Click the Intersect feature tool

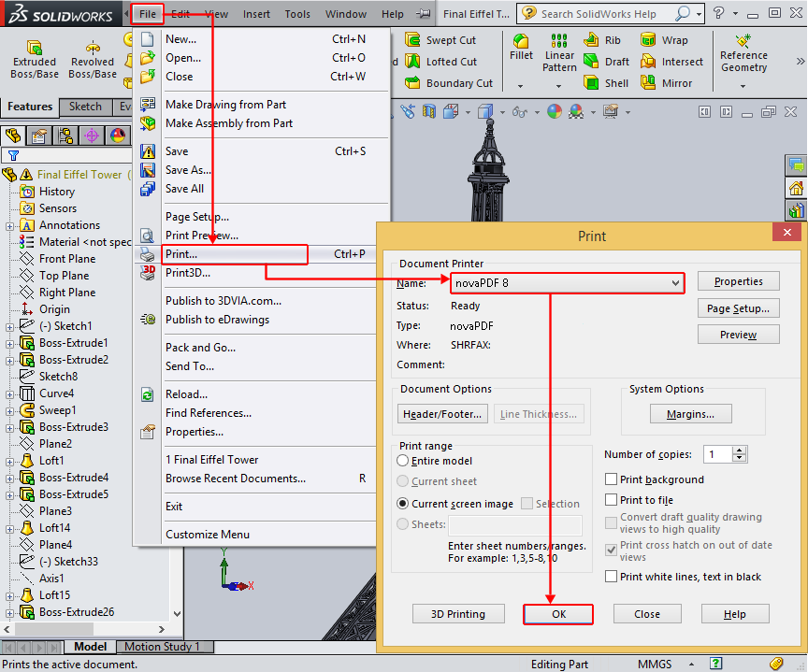[x=671, y=62]
